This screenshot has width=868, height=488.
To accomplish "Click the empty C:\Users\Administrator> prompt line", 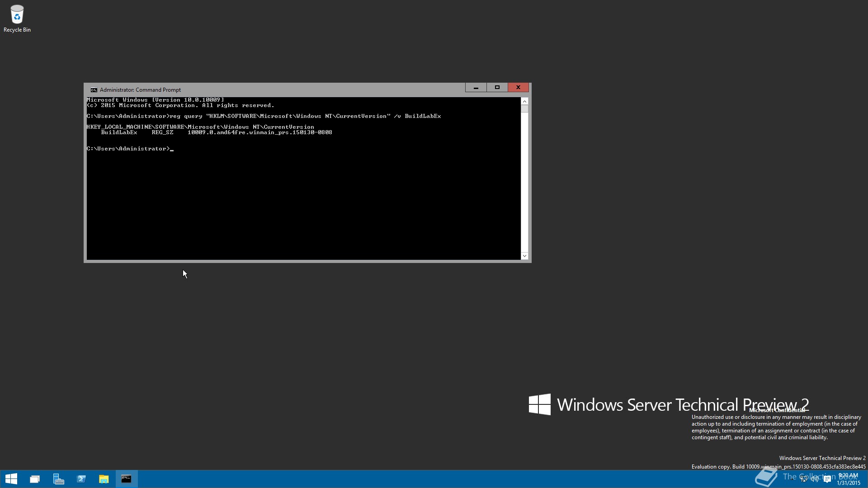I will tap(130, 149).
